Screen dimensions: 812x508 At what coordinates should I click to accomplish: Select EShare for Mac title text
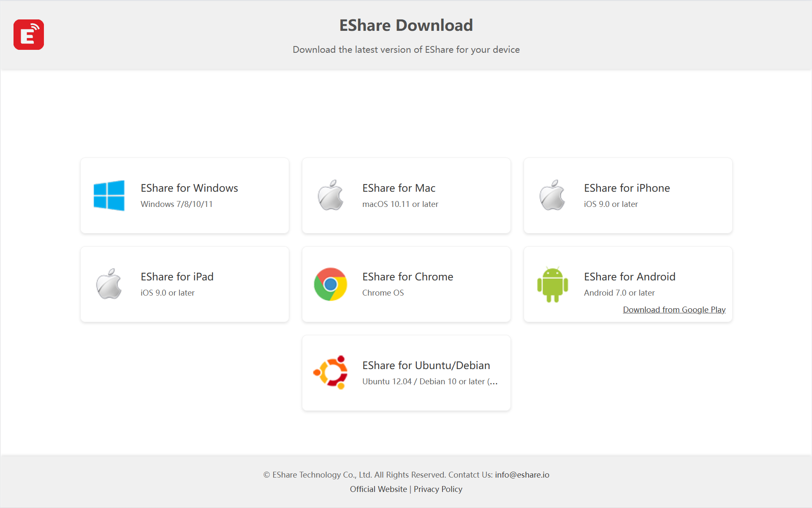(x=399, y=188)
